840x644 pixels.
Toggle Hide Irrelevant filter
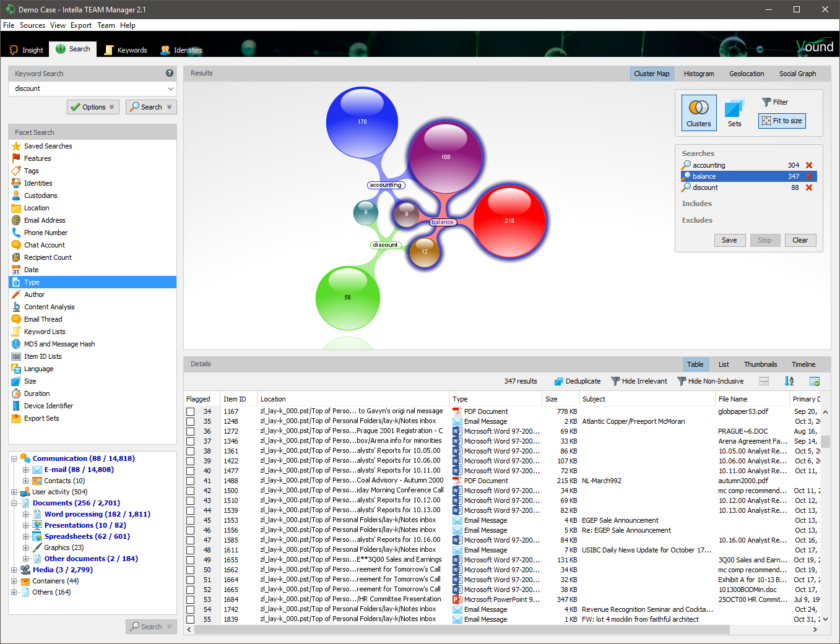click(x=639, y=381)
